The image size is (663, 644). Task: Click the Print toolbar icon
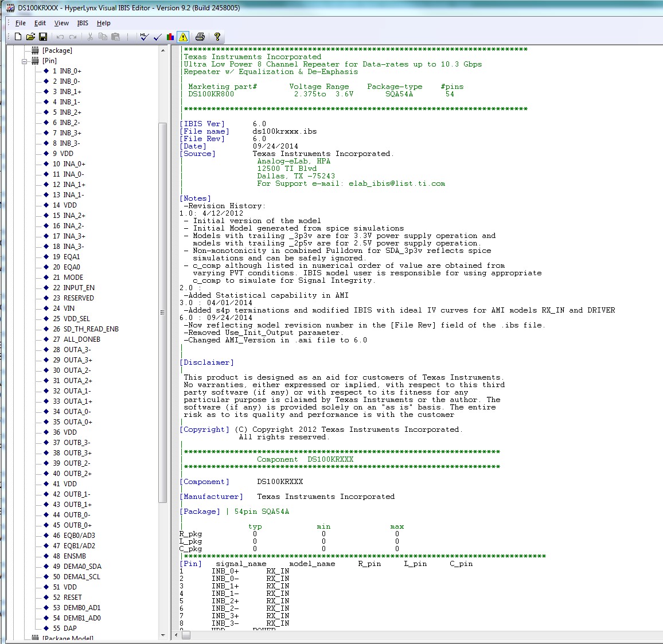click(200, 37)
